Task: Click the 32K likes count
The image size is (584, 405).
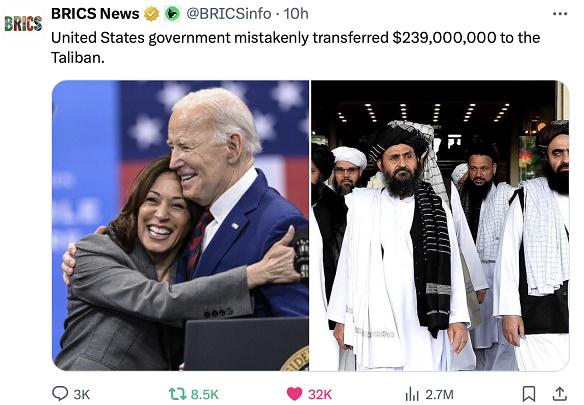Action: tap(320, 394)
